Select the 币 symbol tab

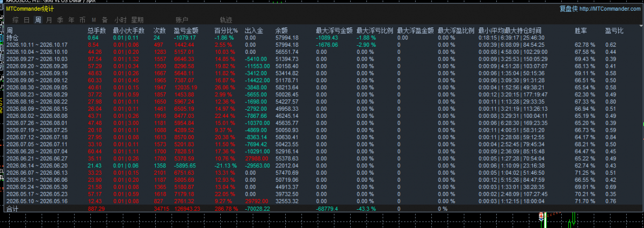click(82, 20)
